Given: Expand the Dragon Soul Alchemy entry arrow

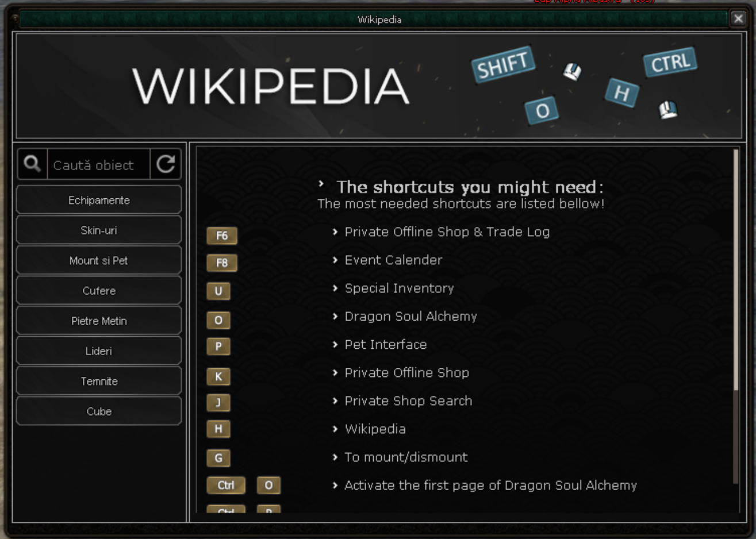Looking at the screenshot, I should click(335, 316).
